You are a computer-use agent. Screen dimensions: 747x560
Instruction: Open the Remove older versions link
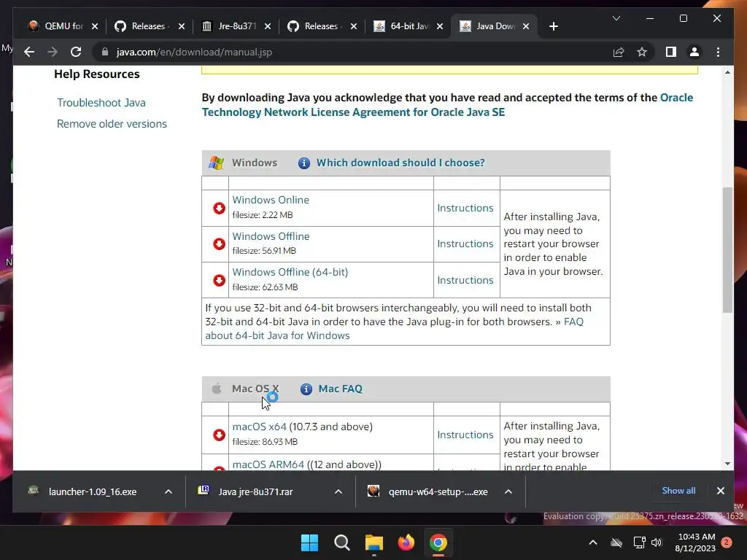click(112, 124)
